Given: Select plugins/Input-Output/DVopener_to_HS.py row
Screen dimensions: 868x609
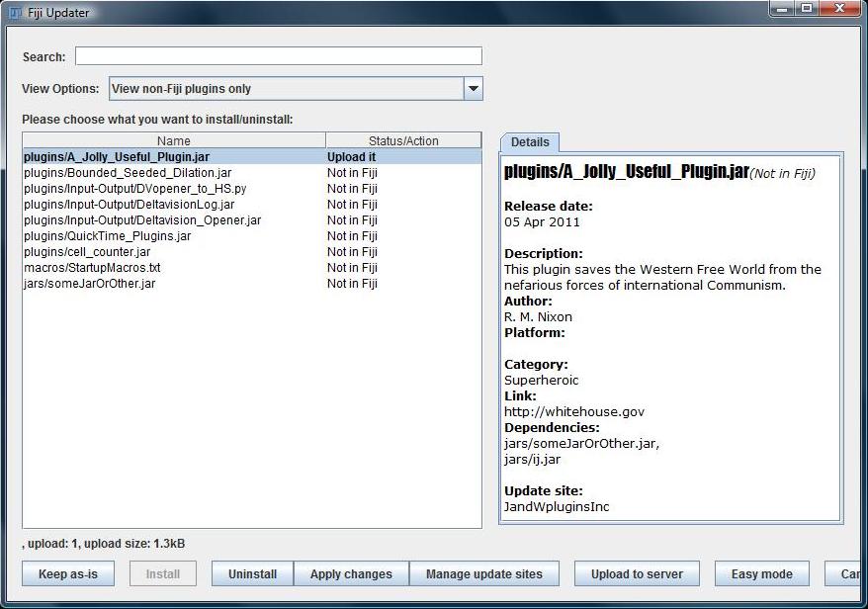Looking at the screenshot, I should point(252,189).
